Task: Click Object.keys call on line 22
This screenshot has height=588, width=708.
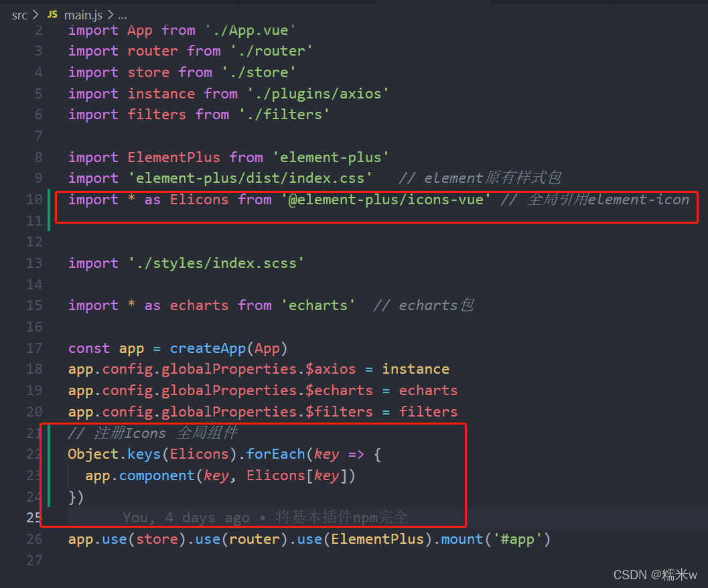Action: [115, 454]
